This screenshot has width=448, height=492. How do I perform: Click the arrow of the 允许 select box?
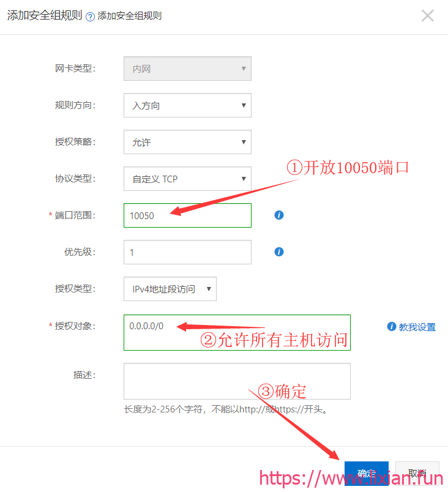(x=244, y=142)
